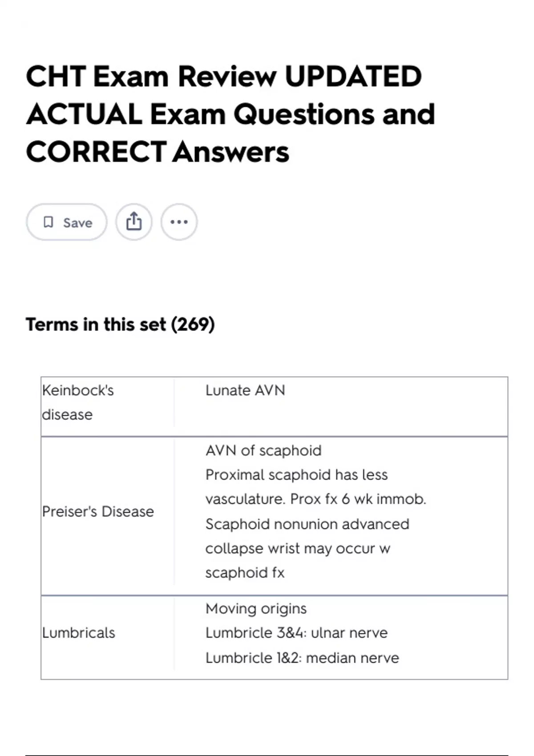534x756 pixels.
Task: Select the 'Preiser's Disease' term cell
Action: tap(98, 511)
